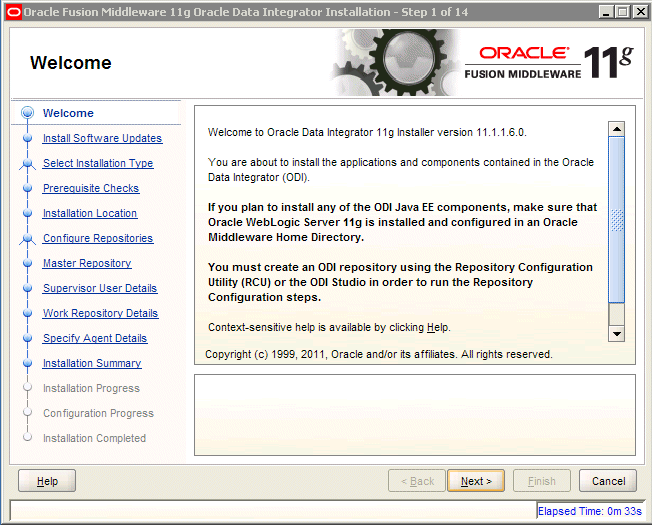Open the Prerequisite Checks step
Image resolution: width=652 pixels, height=525 pixels.
91,188
